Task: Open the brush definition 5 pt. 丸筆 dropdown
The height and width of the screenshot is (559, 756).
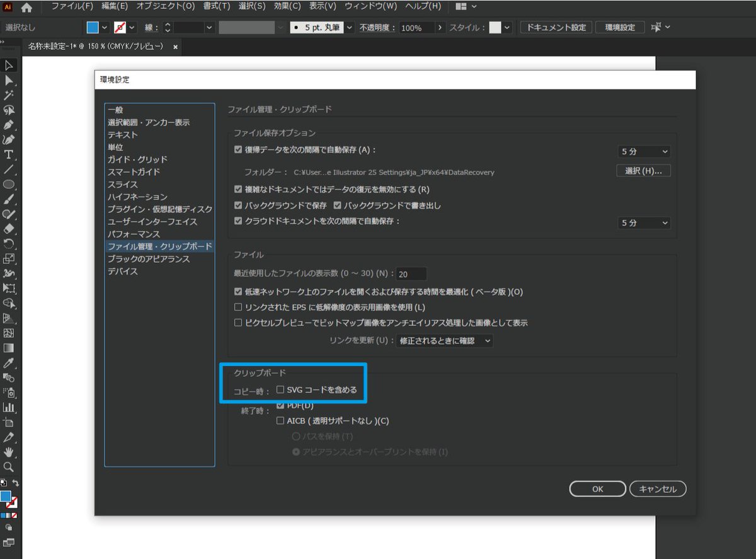Action: click(x=350, y=28)
